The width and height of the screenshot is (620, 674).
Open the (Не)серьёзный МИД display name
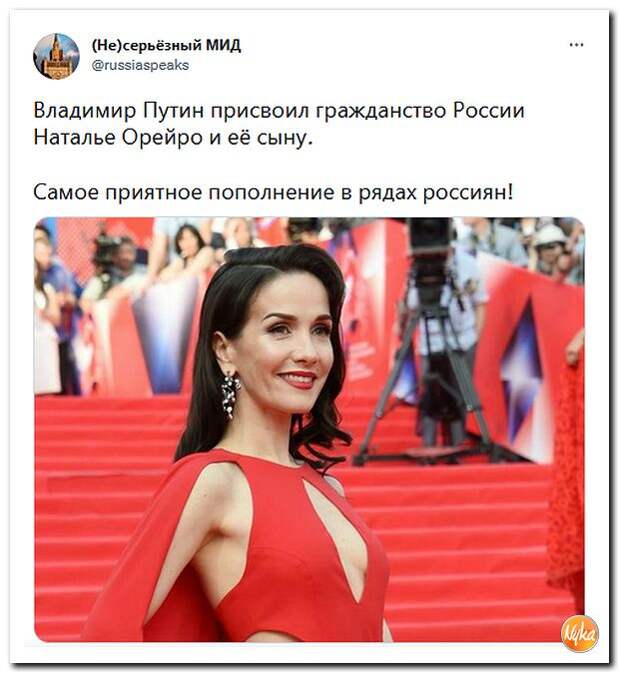pos(166,45)
